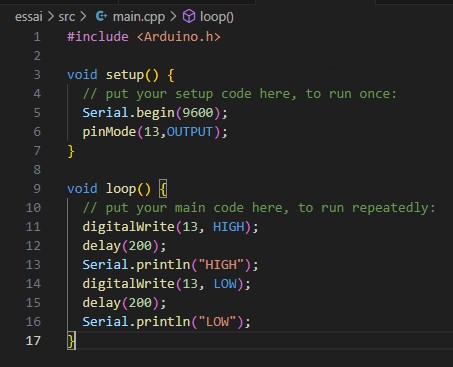Click the "LOW" string on line 16
The height and width of the screenshot is (367, 453).
click(217, 322)
